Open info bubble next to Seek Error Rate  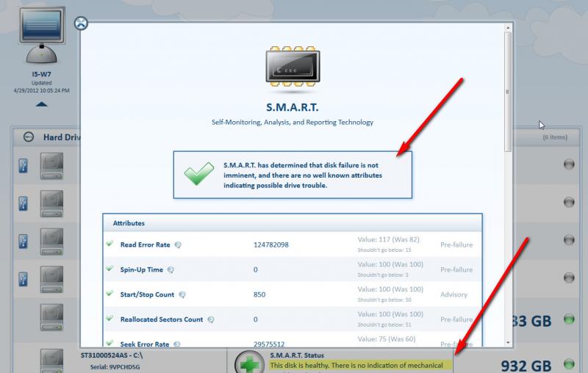click(177, 344)
